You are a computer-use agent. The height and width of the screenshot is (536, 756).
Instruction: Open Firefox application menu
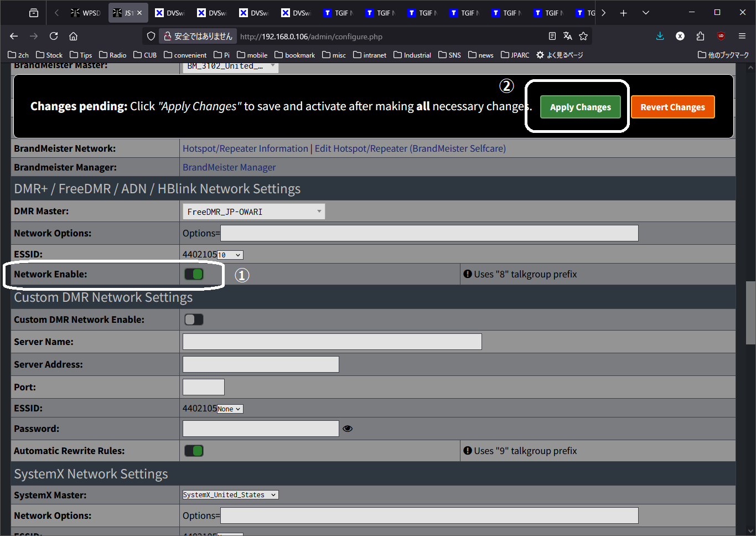pos(742,36)
